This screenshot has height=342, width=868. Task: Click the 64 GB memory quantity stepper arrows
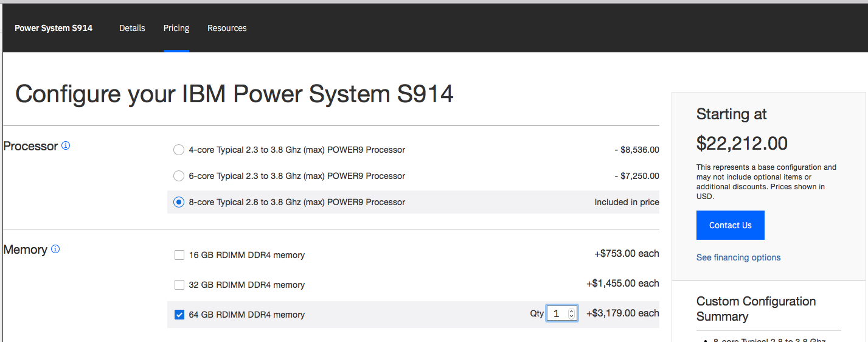(571, 313)
